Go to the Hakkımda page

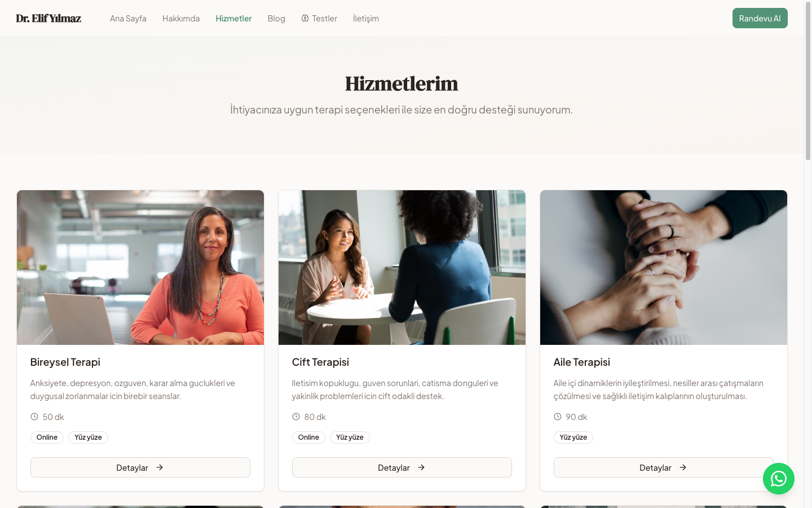coord(181,18)
